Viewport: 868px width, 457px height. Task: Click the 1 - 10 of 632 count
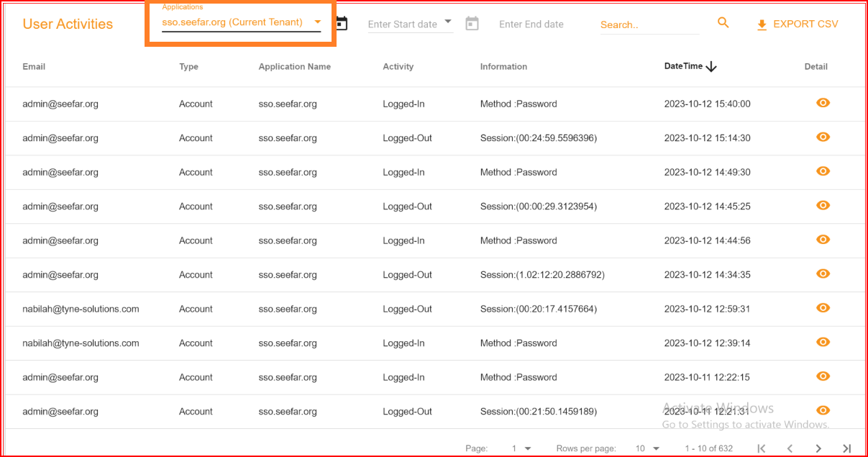(708, 448)
